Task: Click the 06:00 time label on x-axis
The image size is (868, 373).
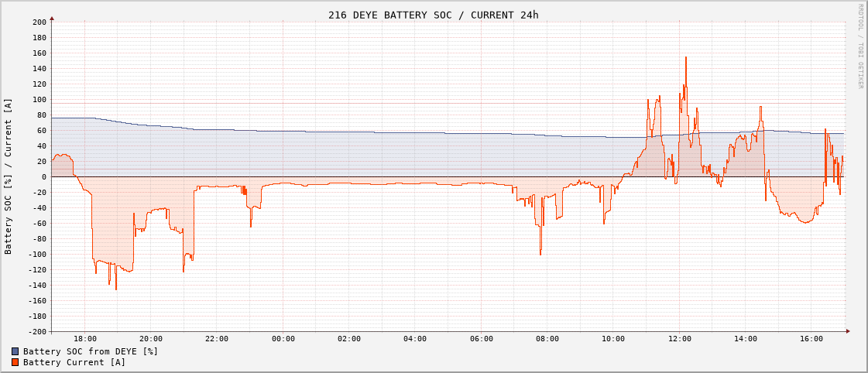Action: click(x=482, y=339)
